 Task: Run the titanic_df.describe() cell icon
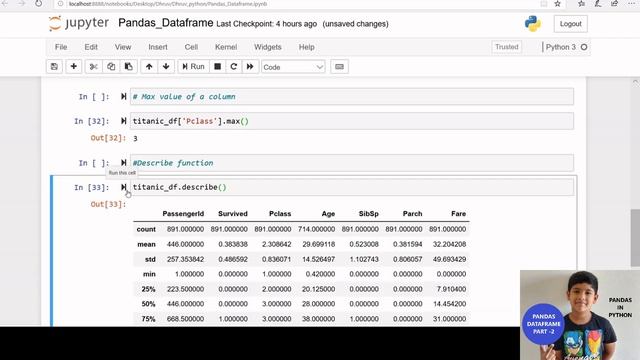[x=123, y=187]
